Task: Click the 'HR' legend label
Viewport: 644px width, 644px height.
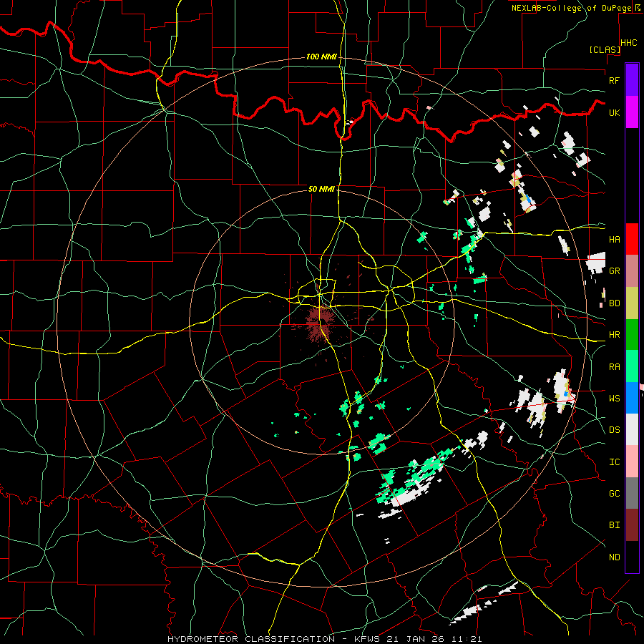Action: [614, 335]
